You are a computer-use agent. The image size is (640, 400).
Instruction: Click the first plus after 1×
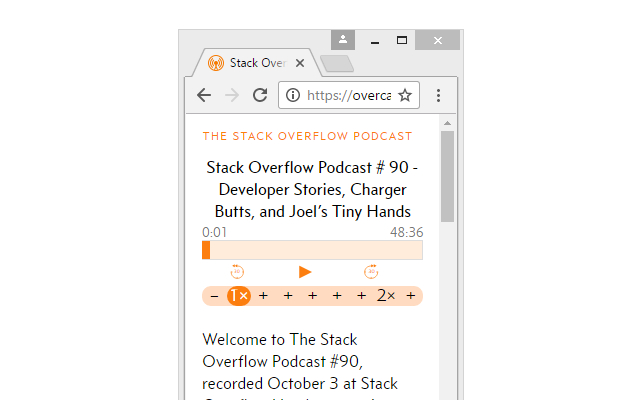click(x=263, y=296)
